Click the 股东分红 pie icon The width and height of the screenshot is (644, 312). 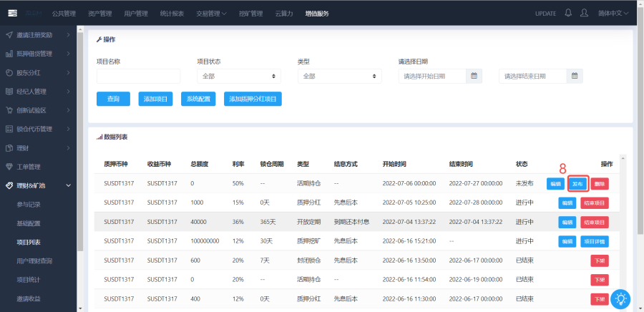[9, 73]
